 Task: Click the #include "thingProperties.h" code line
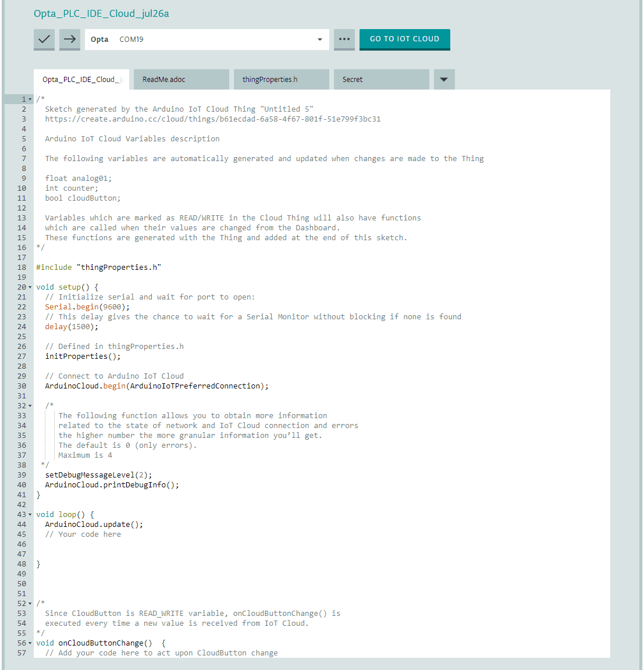[98, 268]
